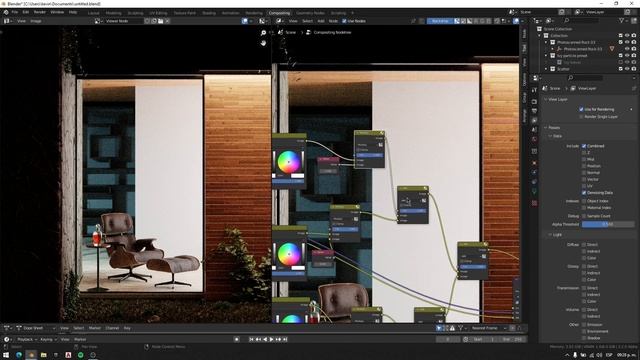Toggle Denoising Data checkbox
Viewport: 640px width, 360px height.
(584, 193)
